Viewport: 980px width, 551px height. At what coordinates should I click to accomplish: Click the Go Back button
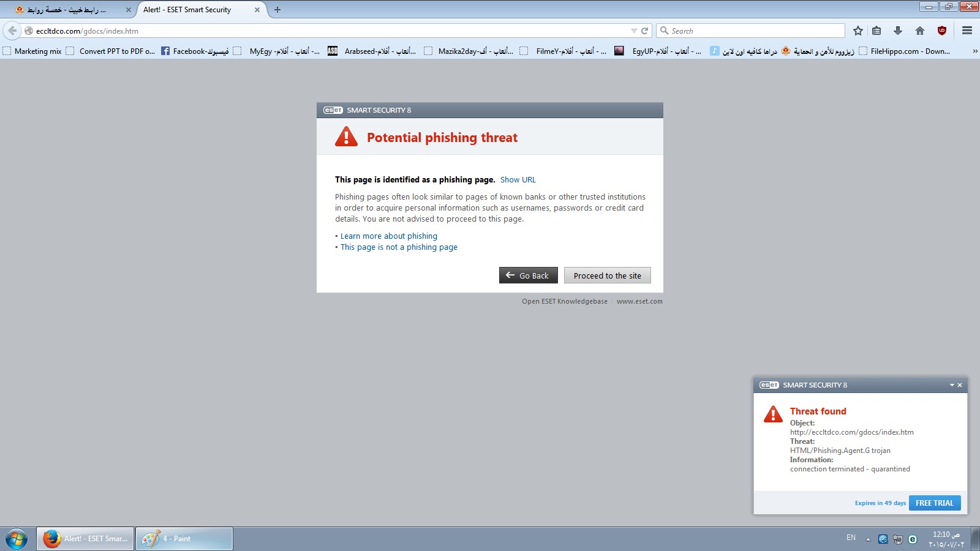point(528,275)
